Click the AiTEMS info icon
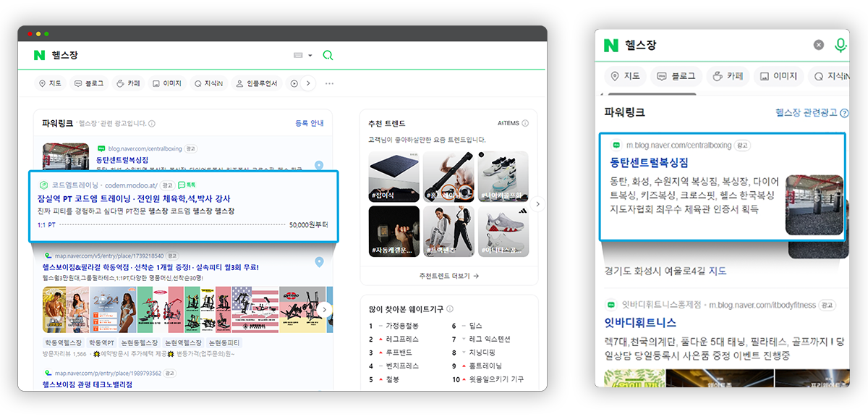Viewport: 868px width, 417px height. pyautogui.click(x=525, y=123)
